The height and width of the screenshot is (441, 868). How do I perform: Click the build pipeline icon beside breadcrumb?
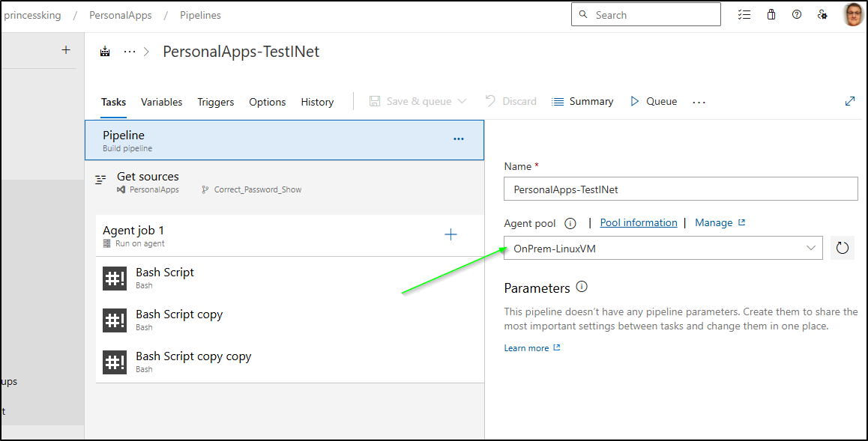105,52
